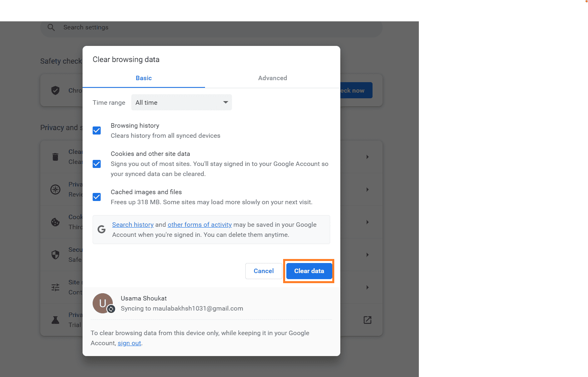The image size is (588, 377).
Task: Click the sign out link
Action: coord(129,343)
